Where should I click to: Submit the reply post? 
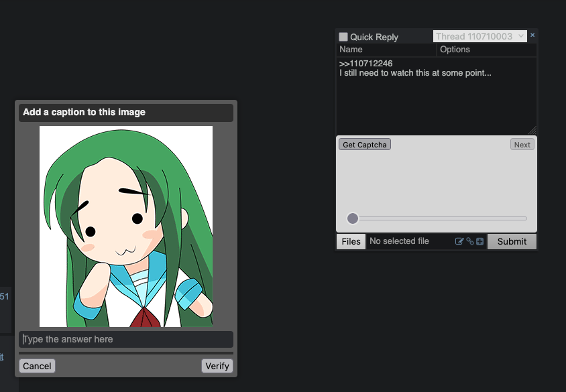click(512, 241)
